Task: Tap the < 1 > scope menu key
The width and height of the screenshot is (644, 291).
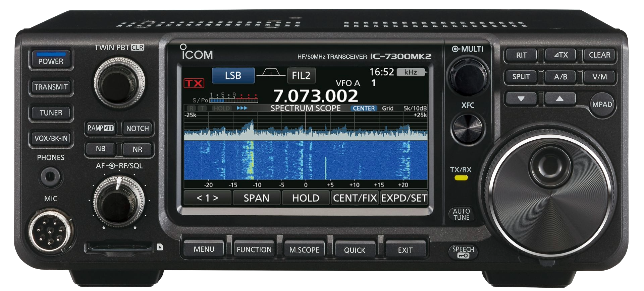Action: coord(207,198)
